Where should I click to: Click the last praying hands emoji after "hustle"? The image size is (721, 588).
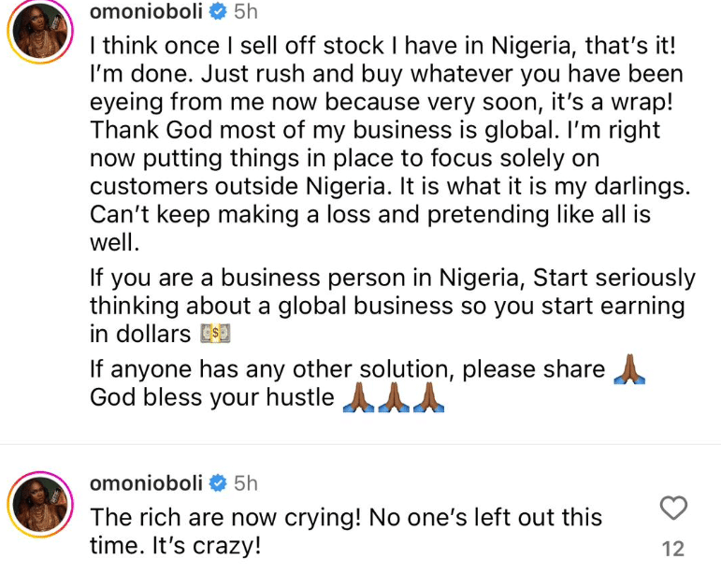(427, 398)
